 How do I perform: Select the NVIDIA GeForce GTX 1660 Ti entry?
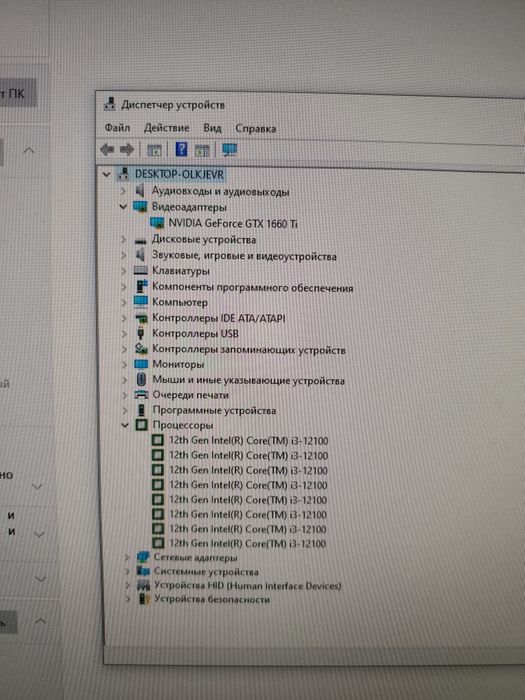click(233, 223)
